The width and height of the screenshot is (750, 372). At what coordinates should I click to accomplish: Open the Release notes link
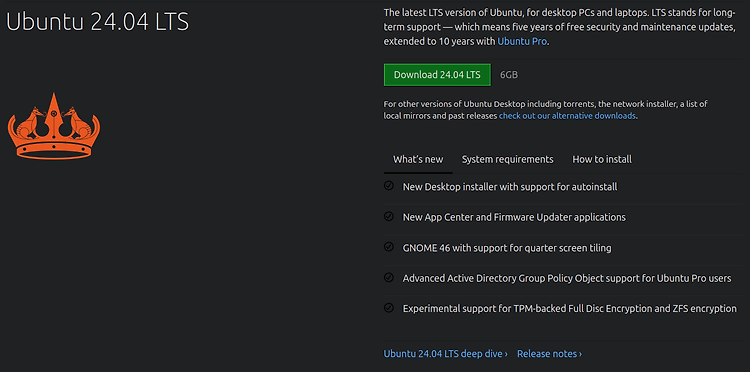click(549, 354)
